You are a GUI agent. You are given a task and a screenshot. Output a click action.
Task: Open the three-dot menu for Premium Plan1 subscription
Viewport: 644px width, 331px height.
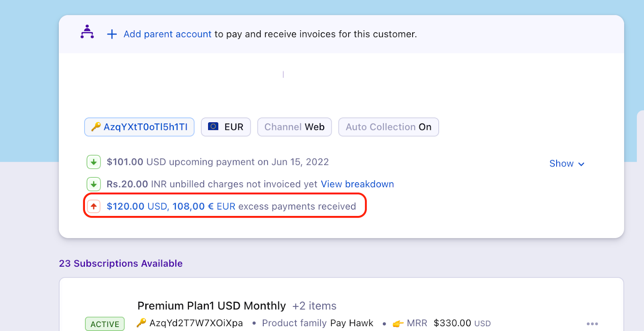click(592, 324)
